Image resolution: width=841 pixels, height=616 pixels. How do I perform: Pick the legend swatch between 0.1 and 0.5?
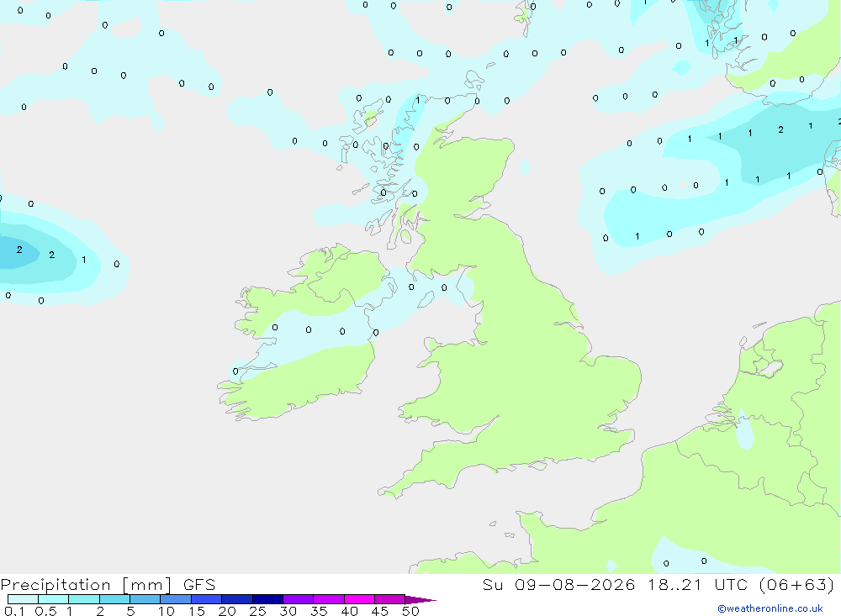pyautogui.click(x=23, y=599)
